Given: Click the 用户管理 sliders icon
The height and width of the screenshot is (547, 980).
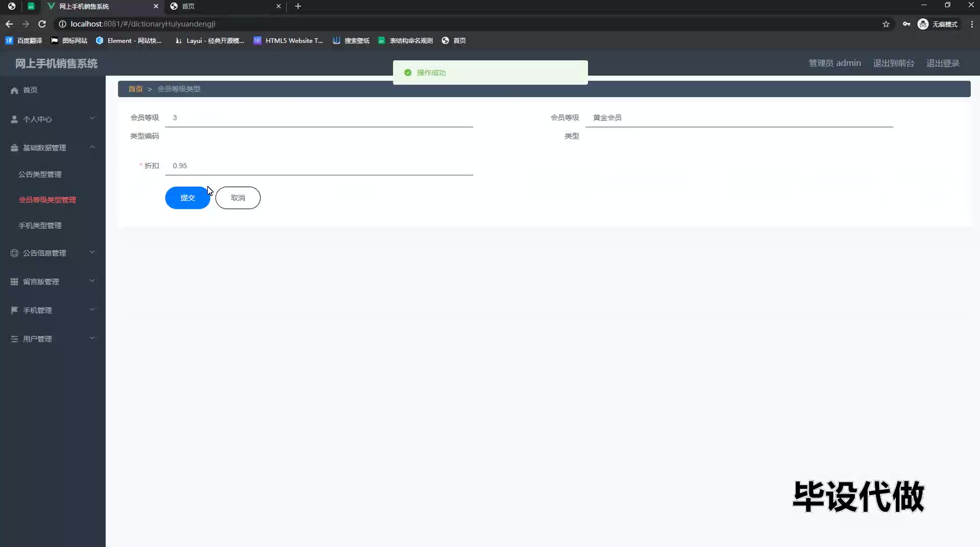Looking at the screenshot, I should coord(14,339).
